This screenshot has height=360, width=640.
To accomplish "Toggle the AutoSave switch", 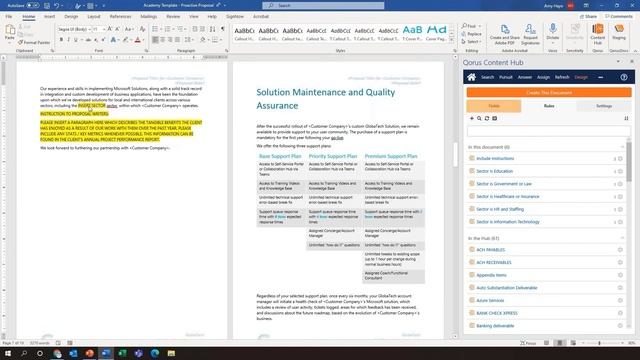I will 33,5.
